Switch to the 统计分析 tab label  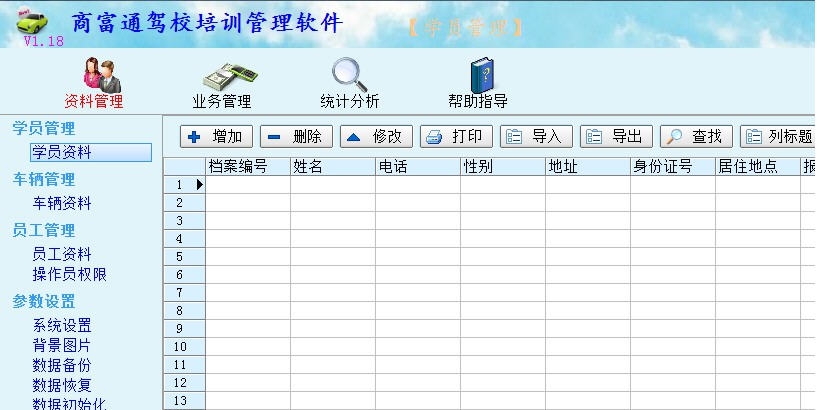pos(350,101)
